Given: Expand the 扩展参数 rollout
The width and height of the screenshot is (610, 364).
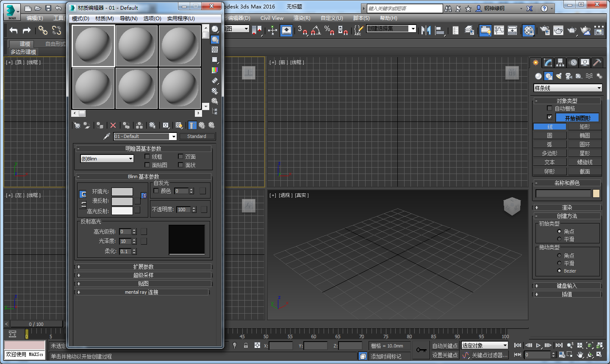Looking at the screenshot, I should pyautogui.click(x=143, y=267).
